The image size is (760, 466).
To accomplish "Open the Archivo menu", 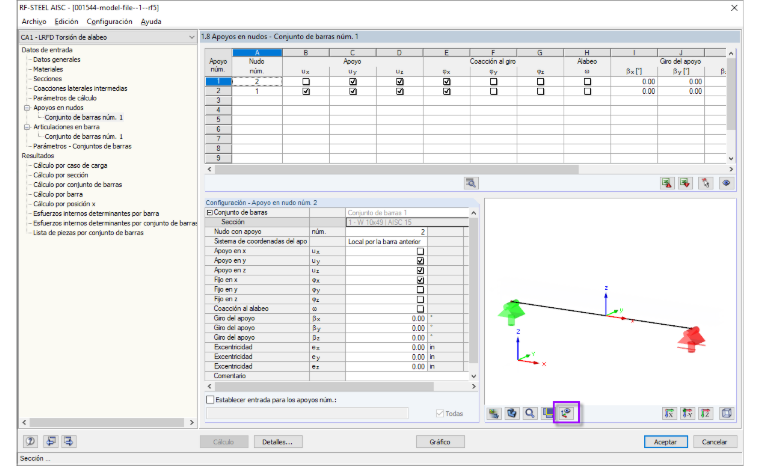I will (x=33, y=21).
